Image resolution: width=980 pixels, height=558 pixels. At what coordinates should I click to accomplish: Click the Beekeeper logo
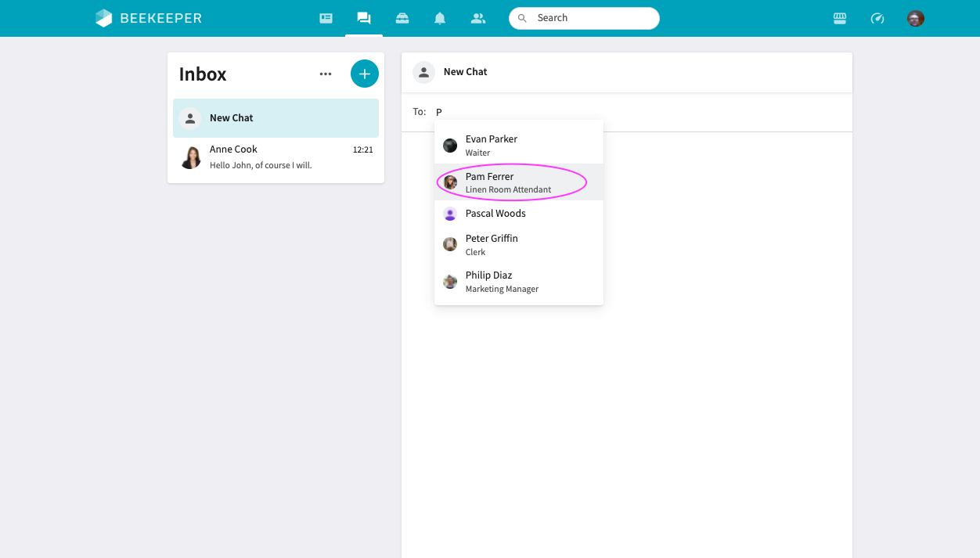(149, 18)
